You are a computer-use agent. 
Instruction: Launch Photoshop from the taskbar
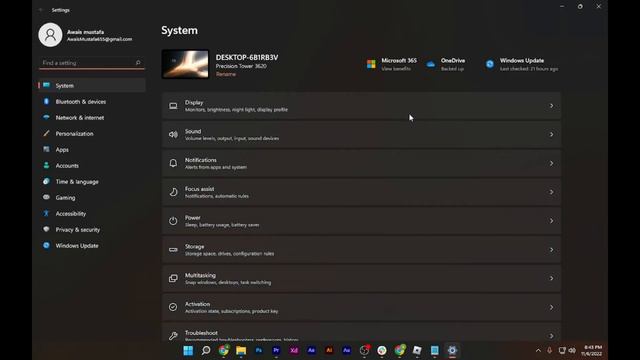(x=259, y=350)
